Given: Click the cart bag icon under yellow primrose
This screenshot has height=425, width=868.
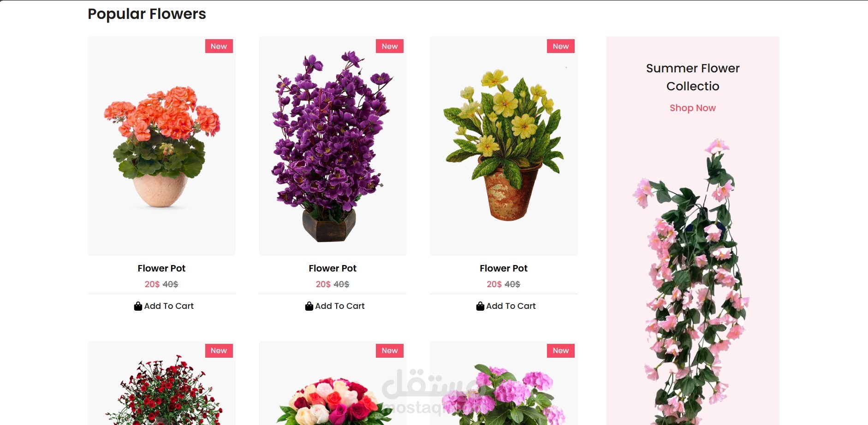Looking at the screenshot, I should [480, 306].
